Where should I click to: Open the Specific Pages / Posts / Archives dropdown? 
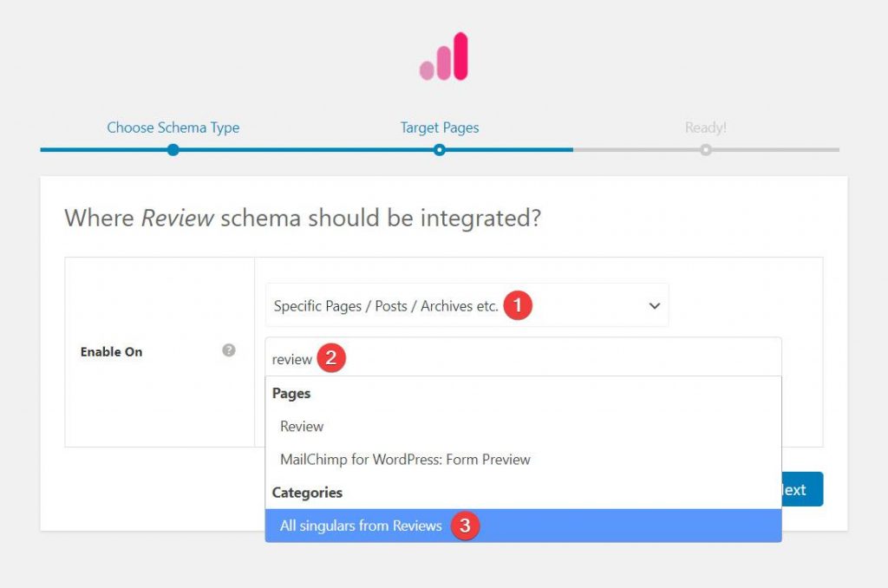[390, 305]
